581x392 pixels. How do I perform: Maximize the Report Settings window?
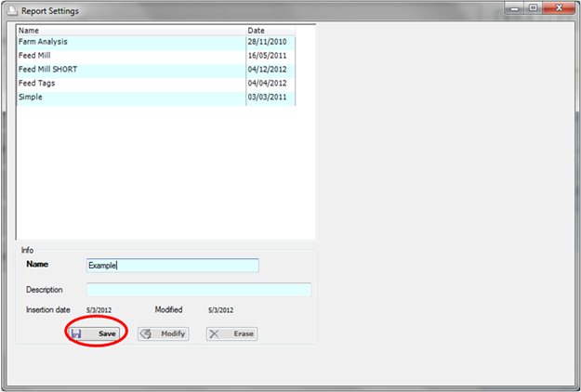click(533, 8)
